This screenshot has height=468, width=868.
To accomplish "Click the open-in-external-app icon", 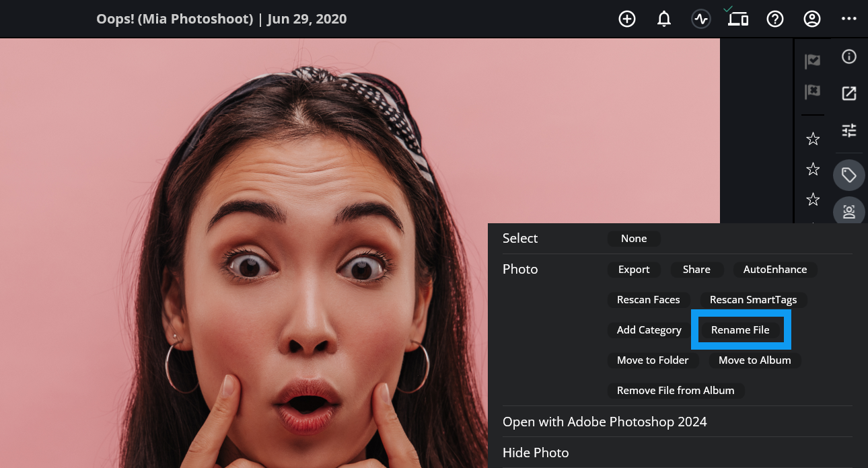I will tap(849, 93).
